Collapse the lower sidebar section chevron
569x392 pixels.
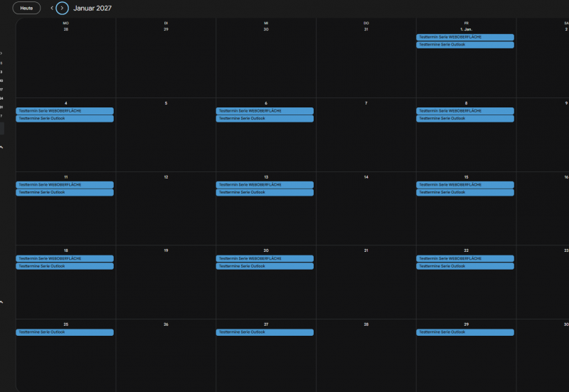point(1,302)
